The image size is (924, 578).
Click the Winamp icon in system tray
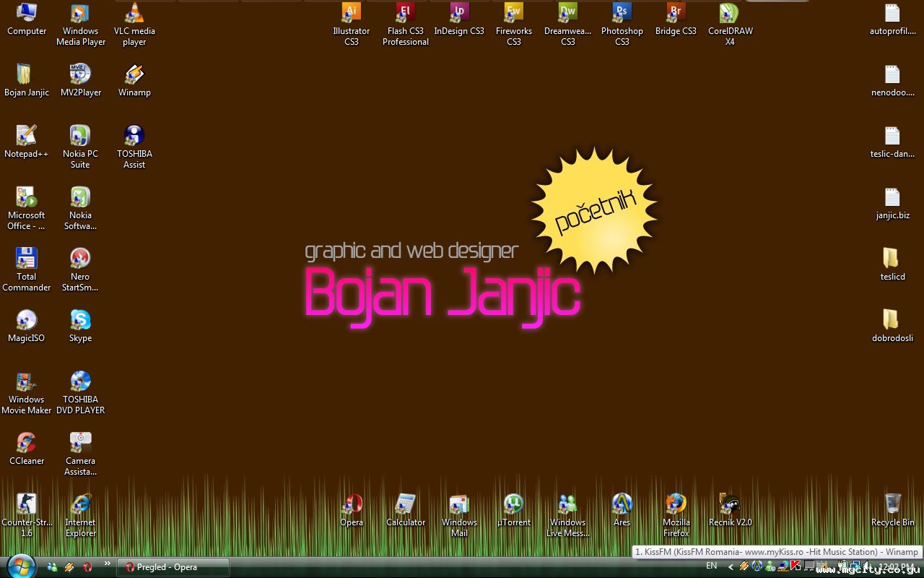744,566
